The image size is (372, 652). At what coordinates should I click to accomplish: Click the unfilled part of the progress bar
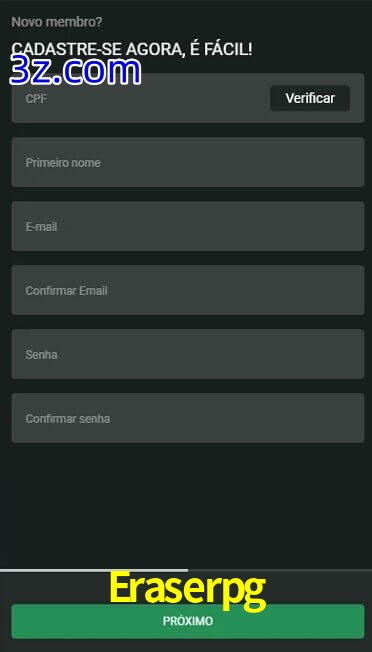click(280, 570)
